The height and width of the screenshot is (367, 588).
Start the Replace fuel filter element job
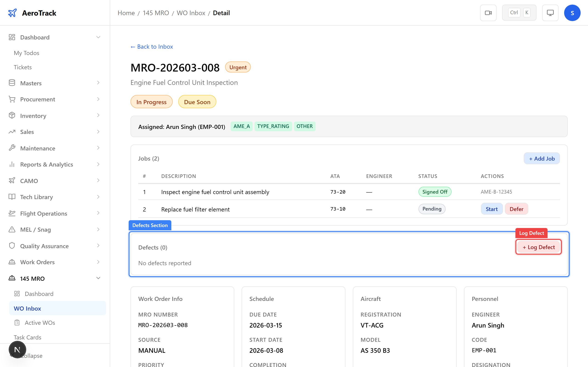pos(492,209)
